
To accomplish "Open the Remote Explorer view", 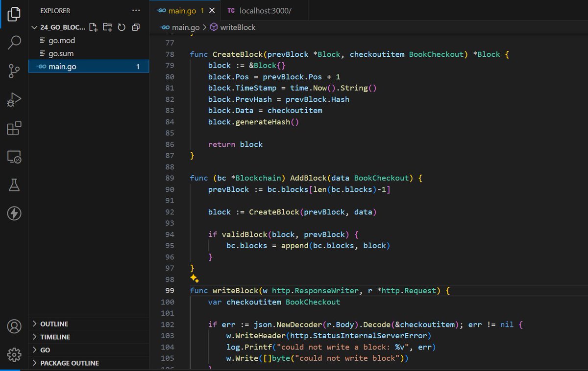I will pos(14,157).
